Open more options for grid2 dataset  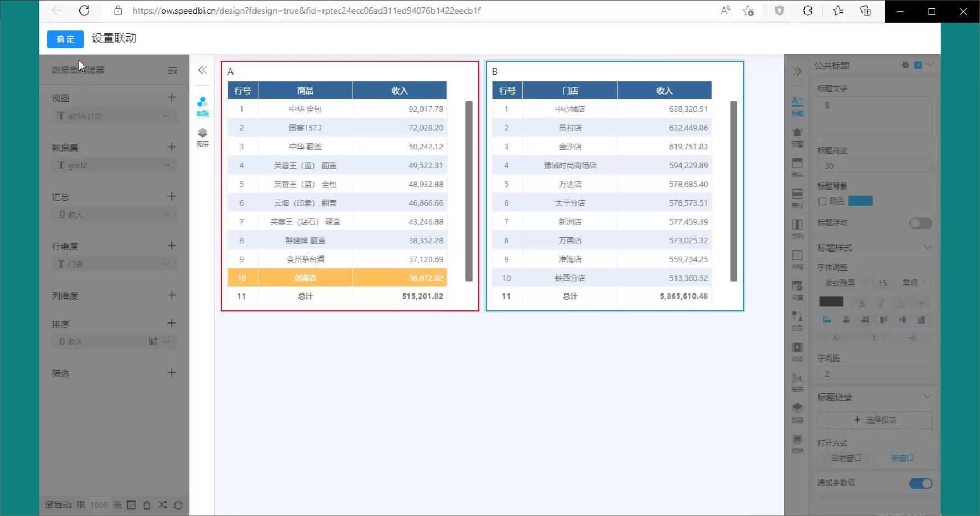click(x=166, y=165)
